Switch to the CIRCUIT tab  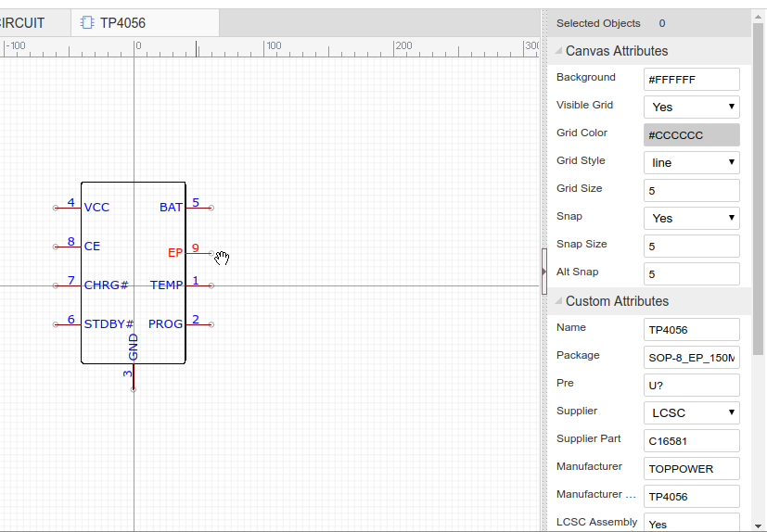34,23
